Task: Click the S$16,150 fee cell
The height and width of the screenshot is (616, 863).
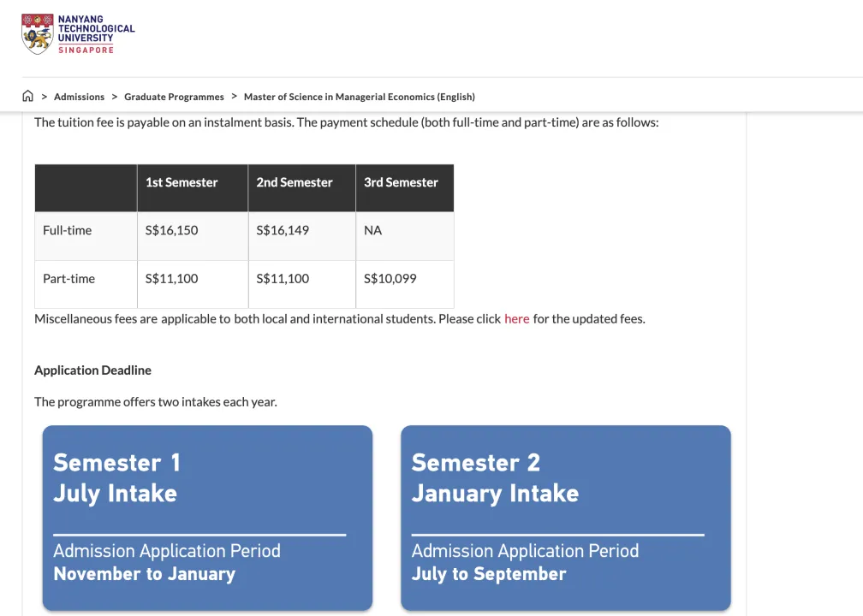Action: coord(172,230)
